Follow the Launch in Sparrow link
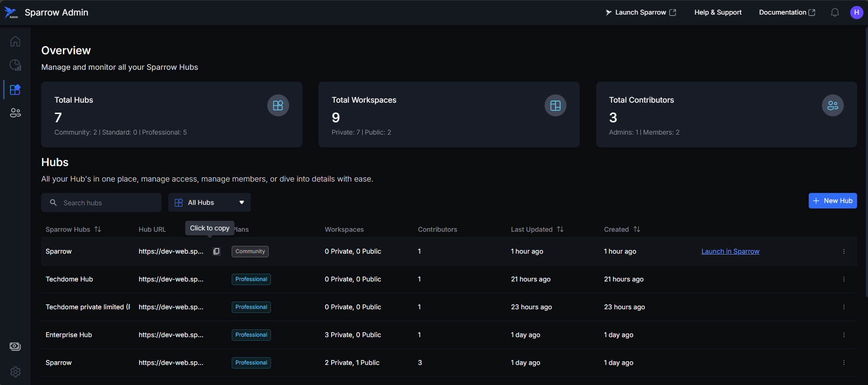Image resolution: width=868 pixels, height=385 pixels. (x=730, y=251)
